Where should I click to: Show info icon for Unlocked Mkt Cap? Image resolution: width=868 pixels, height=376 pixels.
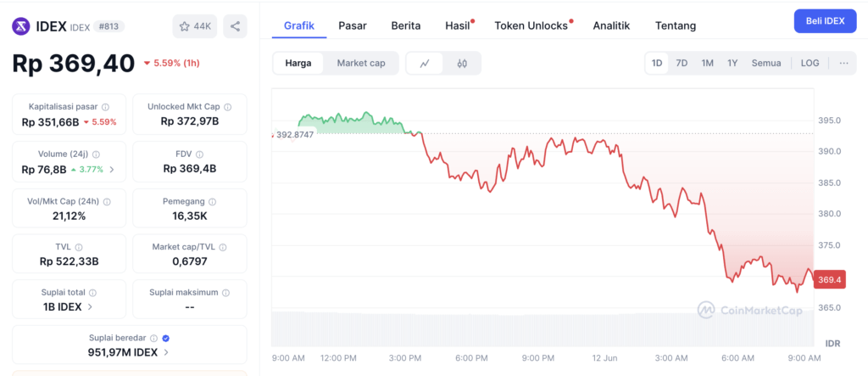coord(227,107)
